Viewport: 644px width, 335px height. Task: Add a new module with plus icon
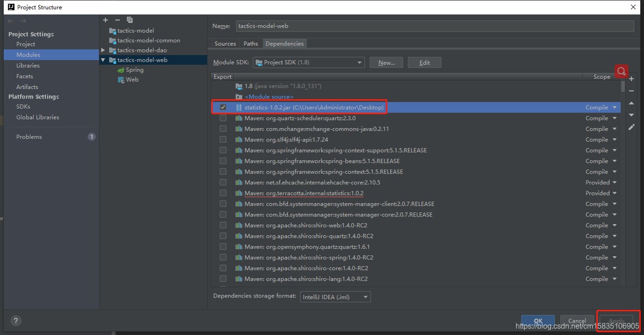tap(106, 20)
